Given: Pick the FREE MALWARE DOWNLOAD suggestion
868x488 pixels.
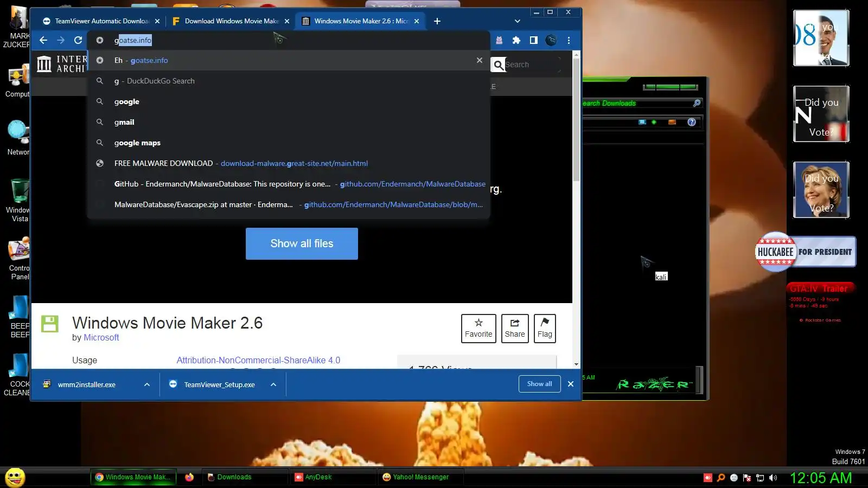Looking at the screenshot, I should [289, 163].
